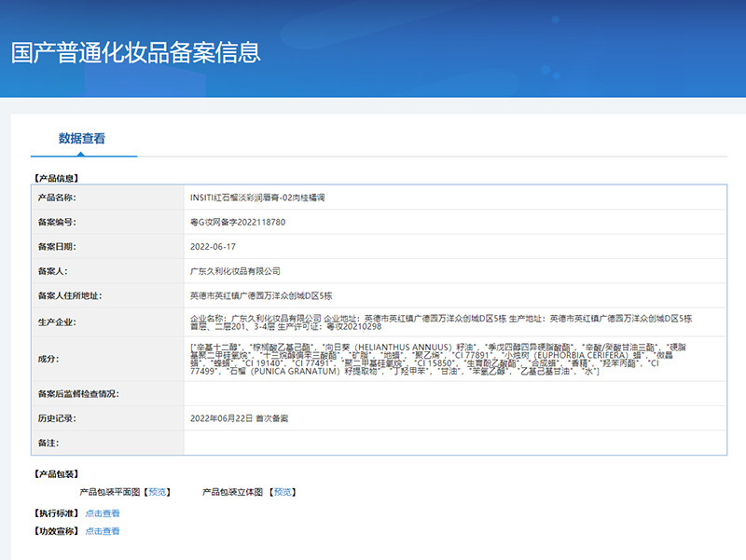Click the registrant name value in 备案人 row
The height and width of the screenshot is (560, 746).
click(x=235, y=271)
